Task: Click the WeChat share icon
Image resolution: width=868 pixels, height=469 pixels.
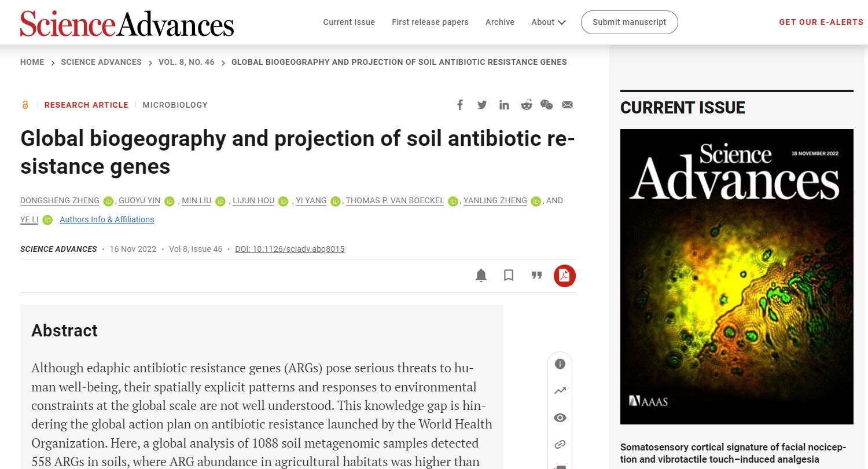Action: pyautogui.click(x=546, y=105)
